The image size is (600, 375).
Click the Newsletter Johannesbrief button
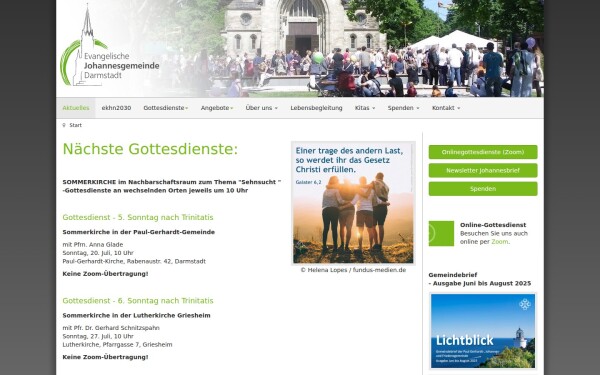click(483, 170)
